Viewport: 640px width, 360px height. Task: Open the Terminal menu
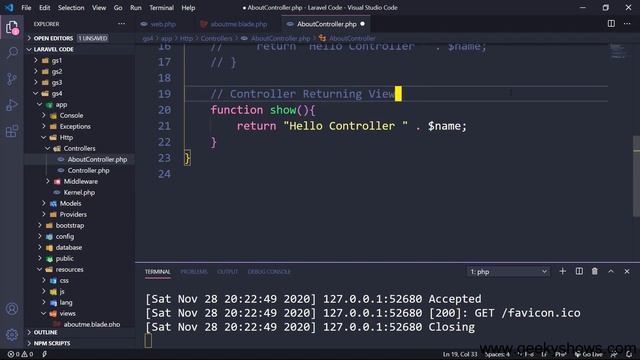point(161,8)
